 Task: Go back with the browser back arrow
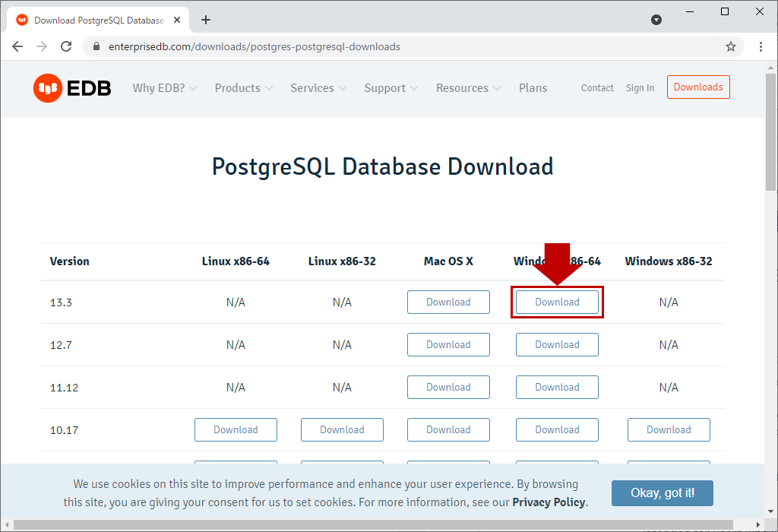[x=17, y=46]
